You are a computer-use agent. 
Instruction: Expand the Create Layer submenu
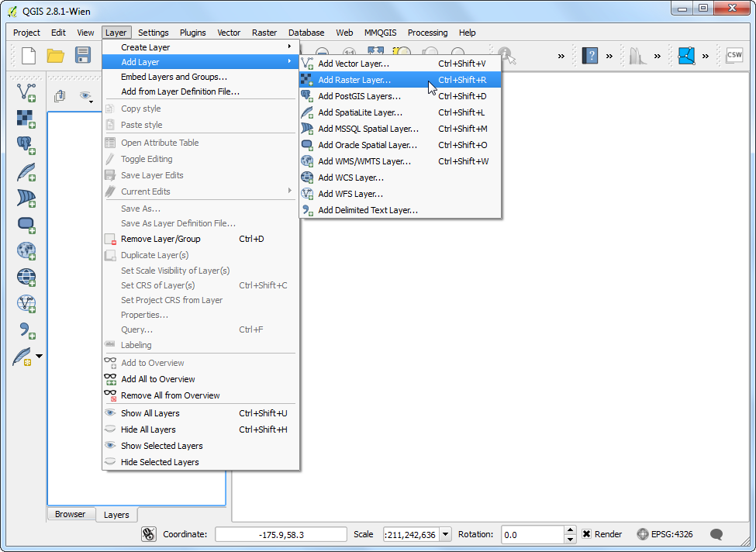(x=201, y=47)
